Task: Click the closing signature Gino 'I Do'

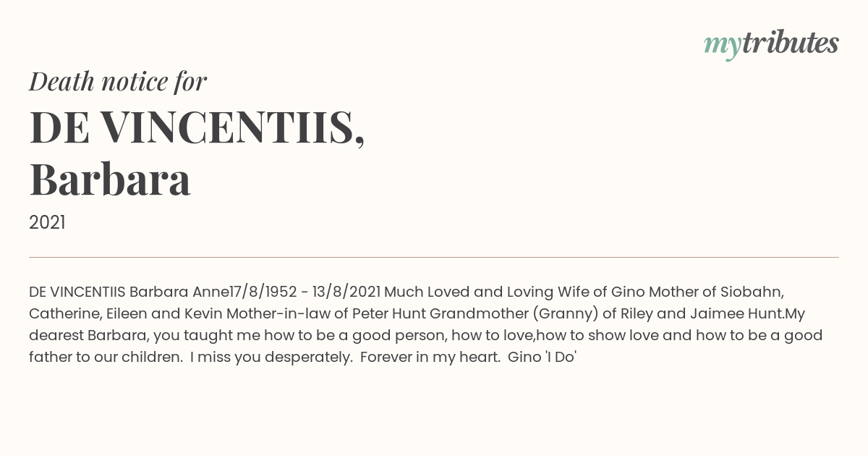Action: click(x=542, y=358)
